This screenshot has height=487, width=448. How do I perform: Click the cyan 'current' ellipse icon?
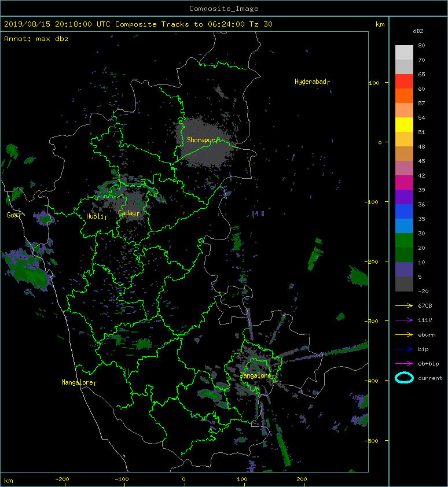tap(404, 378)
